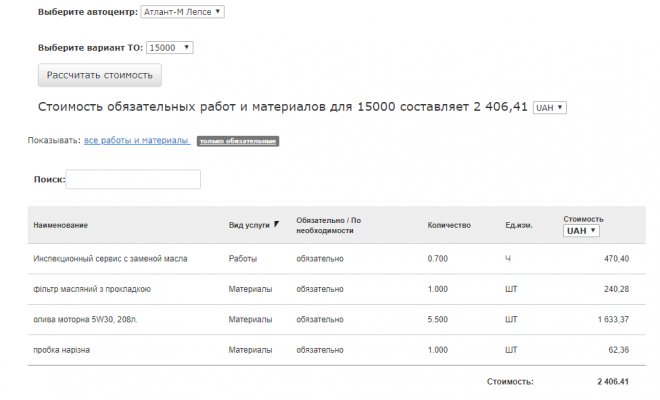Viewport: 660px width, 400px height.
Task: Focus the Поиск search field
Action: tap(133, 179)
